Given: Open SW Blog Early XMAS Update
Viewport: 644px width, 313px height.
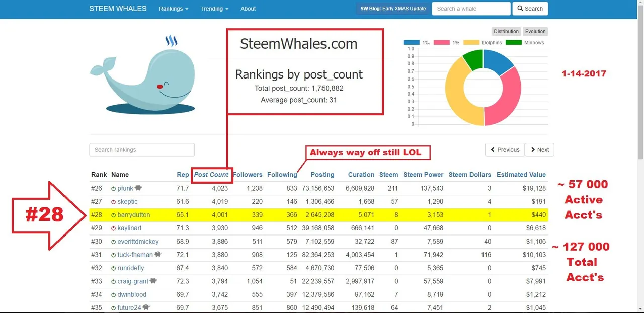Looking at the screenshot, I should tap(393, 9).
